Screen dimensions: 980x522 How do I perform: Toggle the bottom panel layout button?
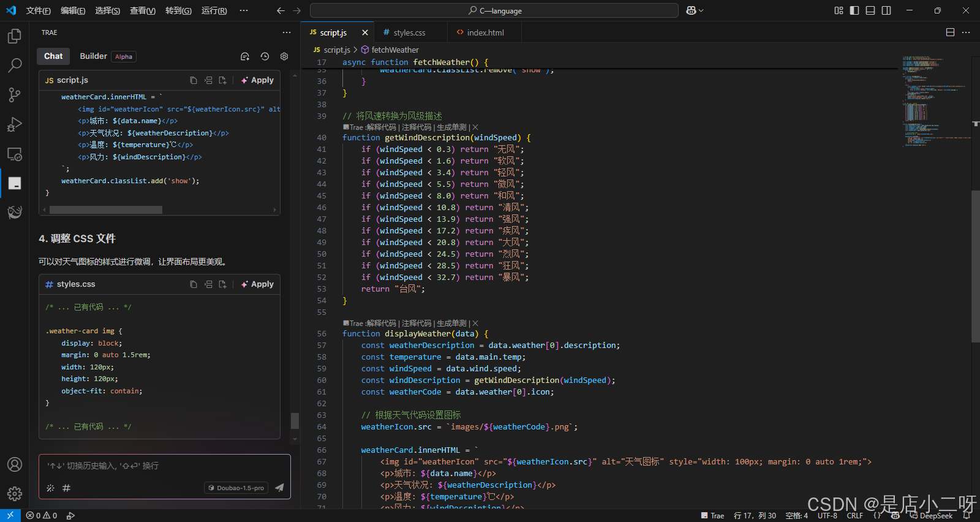click(870, 10)
